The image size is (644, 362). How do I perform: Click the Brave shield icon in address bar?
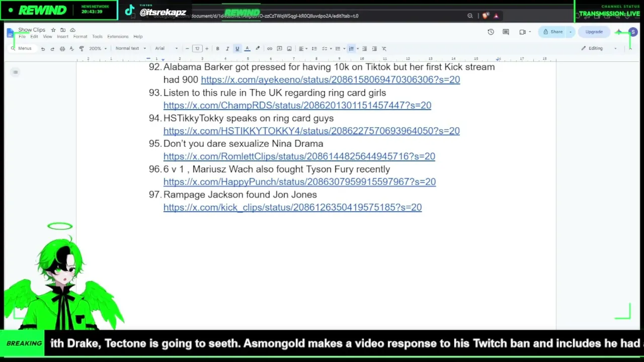click(x=485, y=16)
